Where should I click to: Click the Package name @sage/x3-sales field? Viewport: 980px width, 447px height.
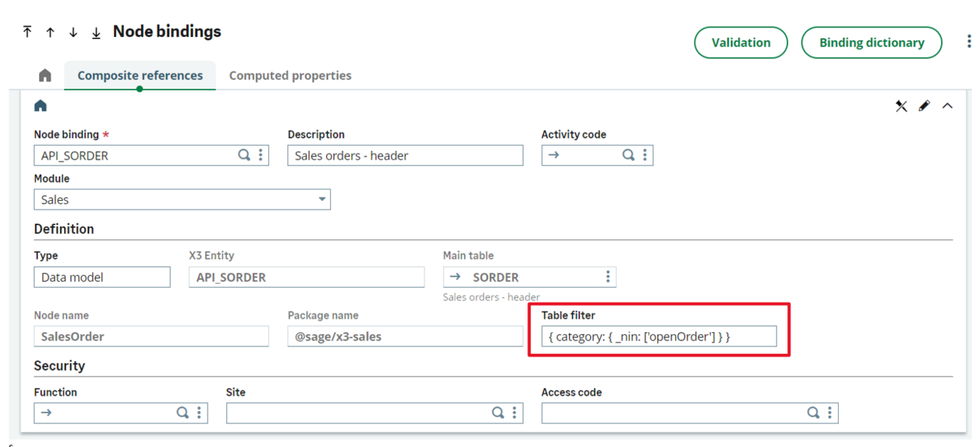(405, 336)
